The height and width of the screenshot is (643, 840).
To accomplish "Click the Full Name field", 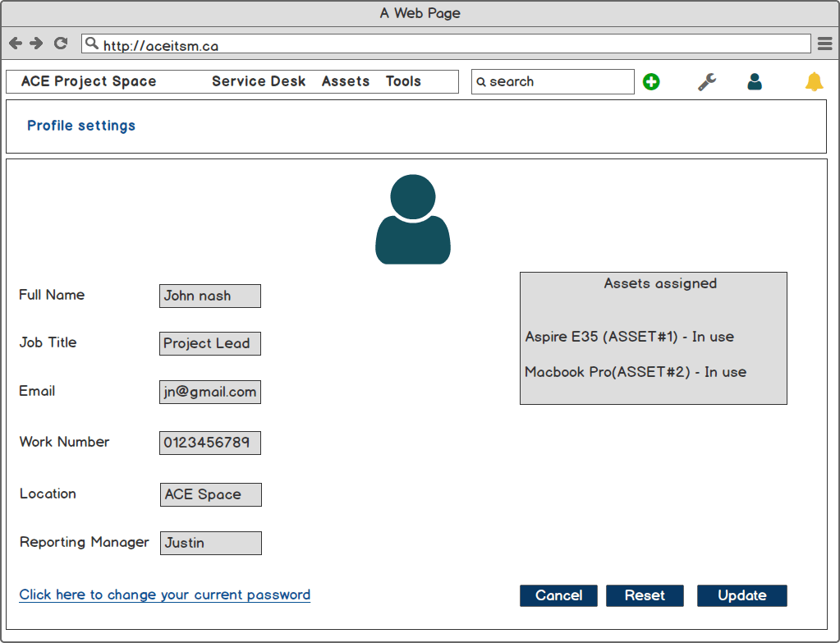I will click(210, 296).
